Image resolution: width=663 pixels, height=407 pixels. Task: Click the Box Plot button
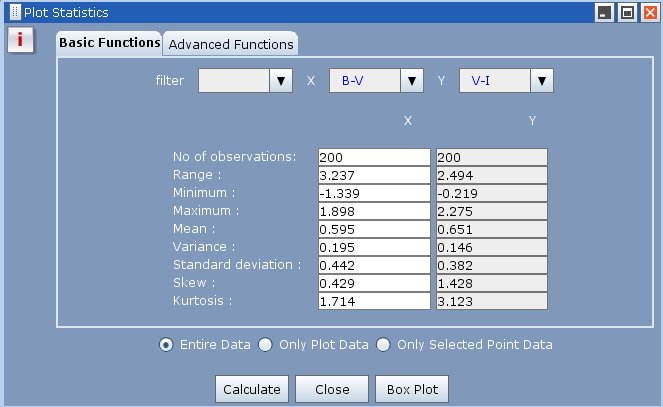412,389
